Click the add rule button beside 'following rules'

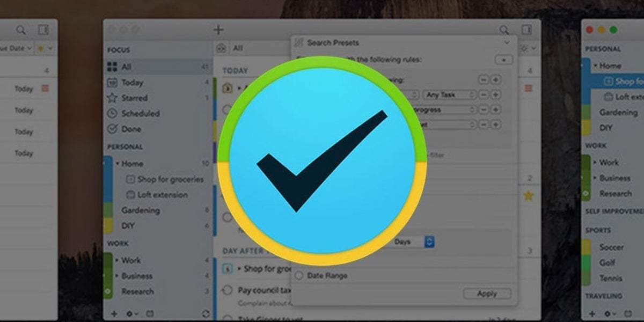tap(503, 60)
